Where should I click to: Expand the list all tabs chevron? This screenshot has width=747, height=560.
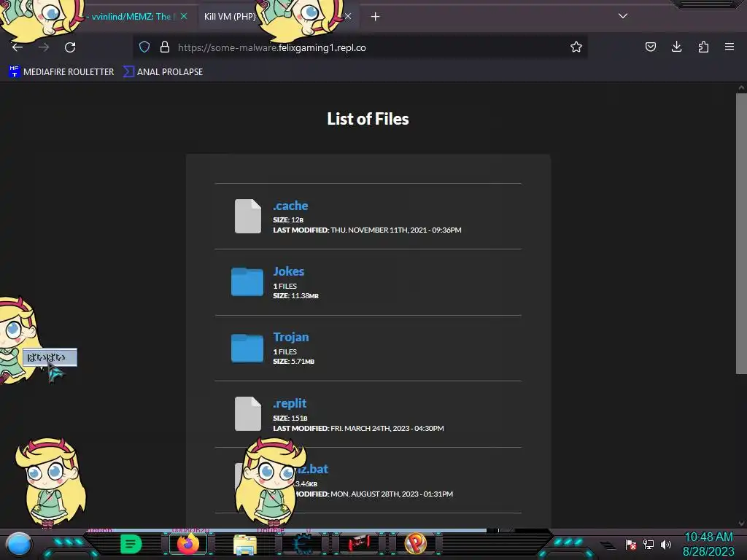[623, 16]
